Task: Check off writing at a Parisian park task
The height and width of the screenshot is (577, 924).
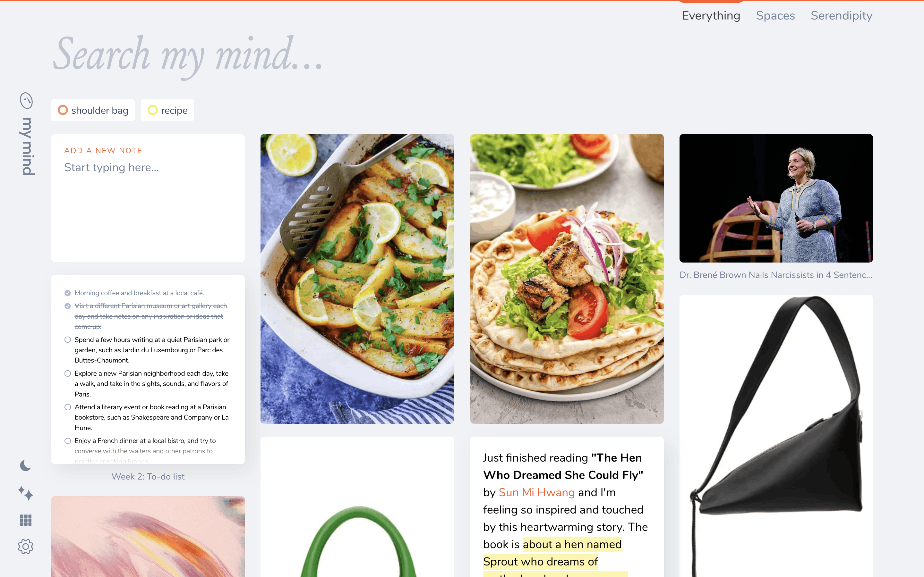Action: click(68, 340)
